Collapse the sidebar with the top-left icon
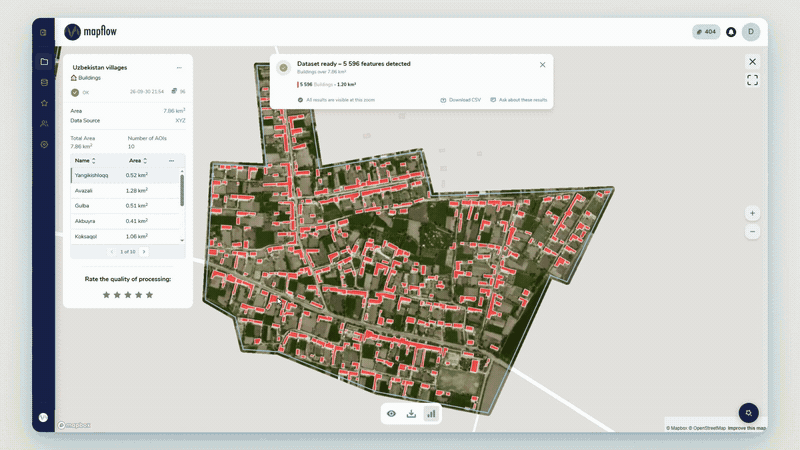The height and width of the screenshot is (450, 800). tap(43, 32)
